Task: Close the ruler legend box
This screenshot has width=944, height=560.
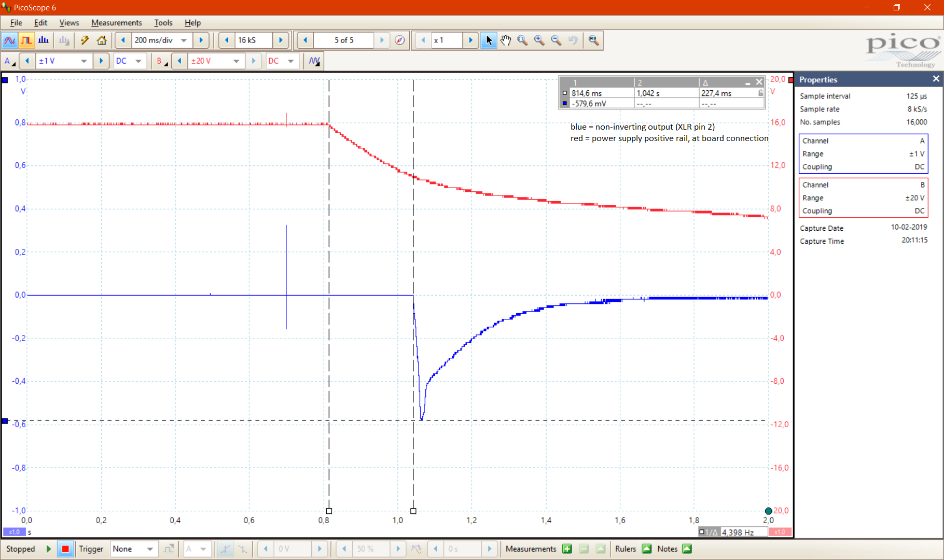Action: click(x=759, y=82)
